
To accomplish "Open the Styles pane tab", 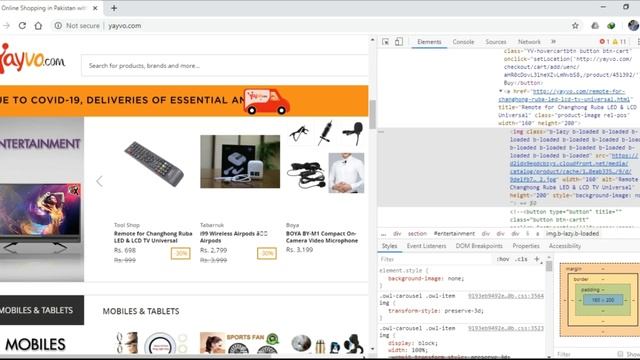I will point(389,246).
